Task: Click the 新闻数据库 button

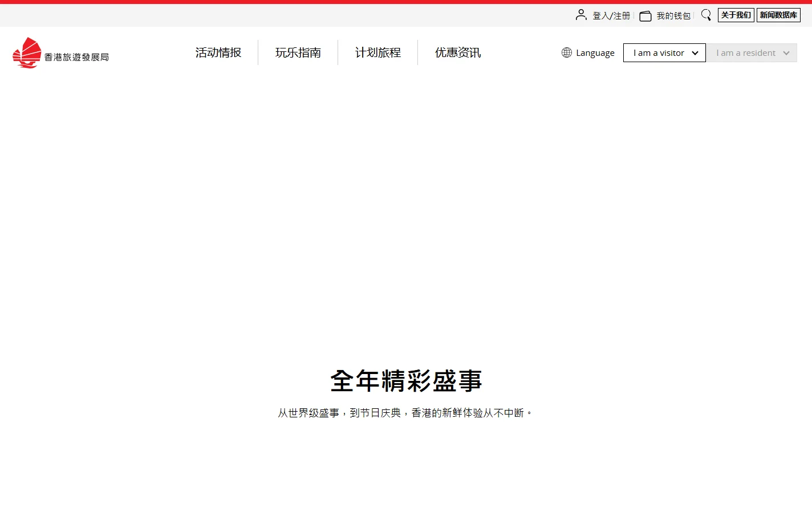Action: (778, 15)
